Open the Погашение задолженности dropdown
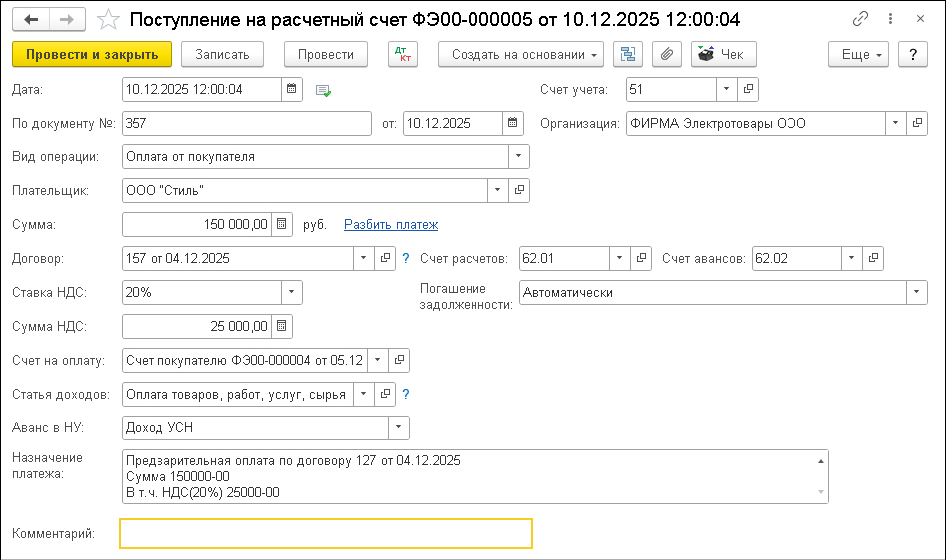Image resolution: width=946 pixels, height=560 pixels. point(917,292)
